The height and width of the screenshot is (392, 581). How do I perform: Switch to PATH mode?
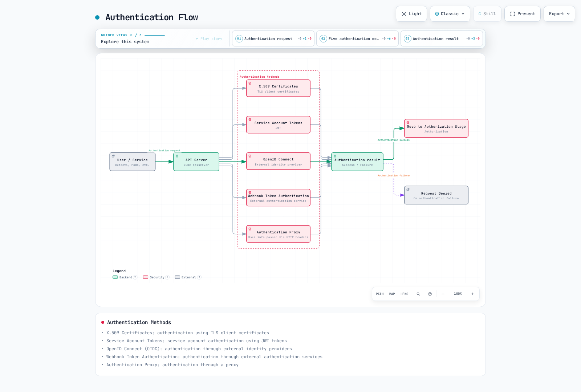point(379,294)
